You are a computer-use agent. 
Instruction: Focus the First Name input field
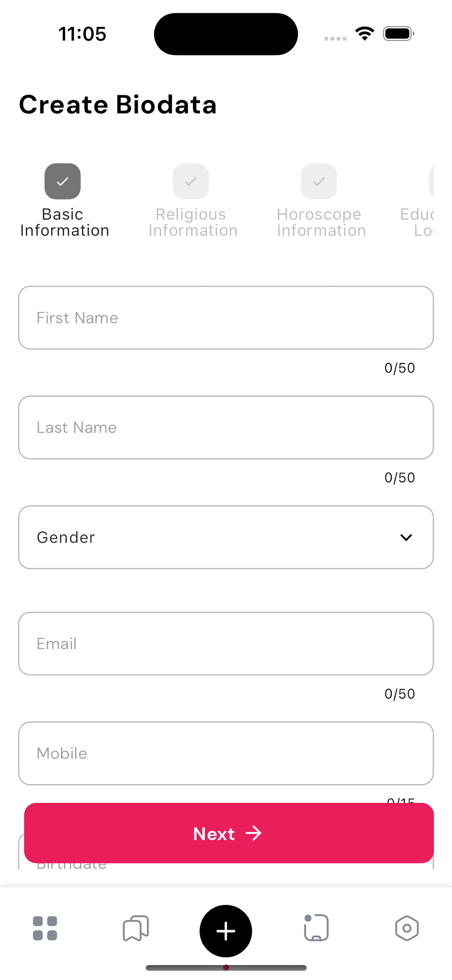click(226, 318)
